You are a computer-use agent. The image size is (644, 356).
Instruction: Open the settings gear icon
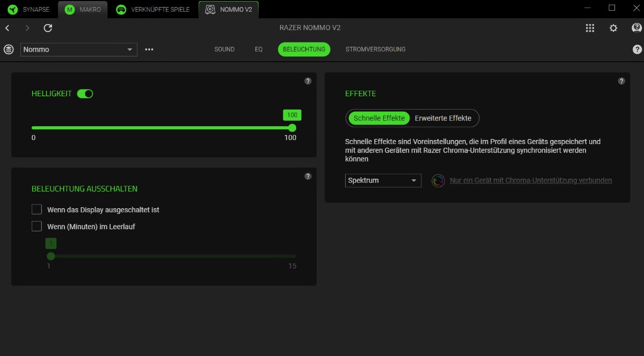point(613,28)
